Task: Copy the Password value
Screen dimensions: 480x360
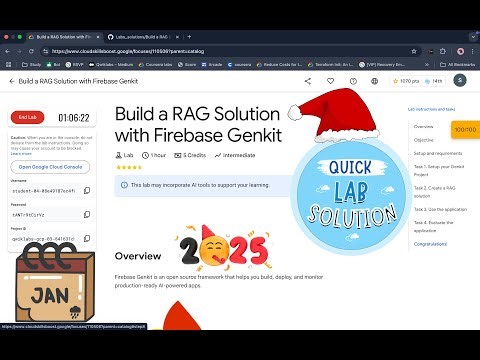Action: tap(87, 214)
